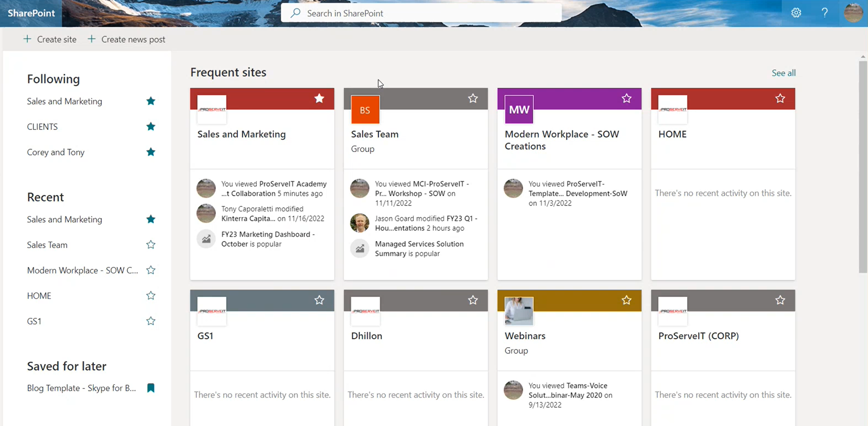Image resolution: width=868 pixels, height=426 pixels.
Task: Open Blog Template - Skype for B... saved item
Action: point(82,388)
